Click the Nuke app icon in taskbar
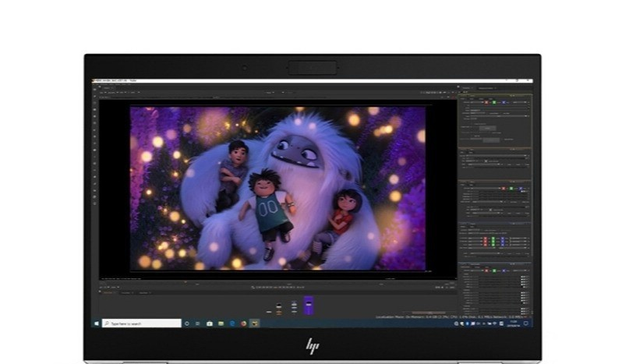This screenshot has width=622, height=364. click(255, 323)
